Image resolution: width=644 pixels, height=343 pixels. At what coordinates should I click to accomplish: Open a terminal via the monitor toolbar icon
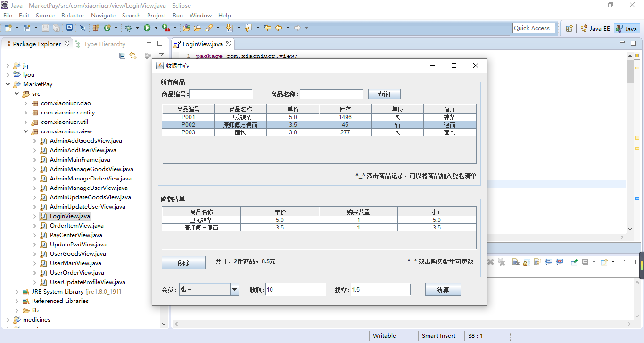click(x=69, y=28)
